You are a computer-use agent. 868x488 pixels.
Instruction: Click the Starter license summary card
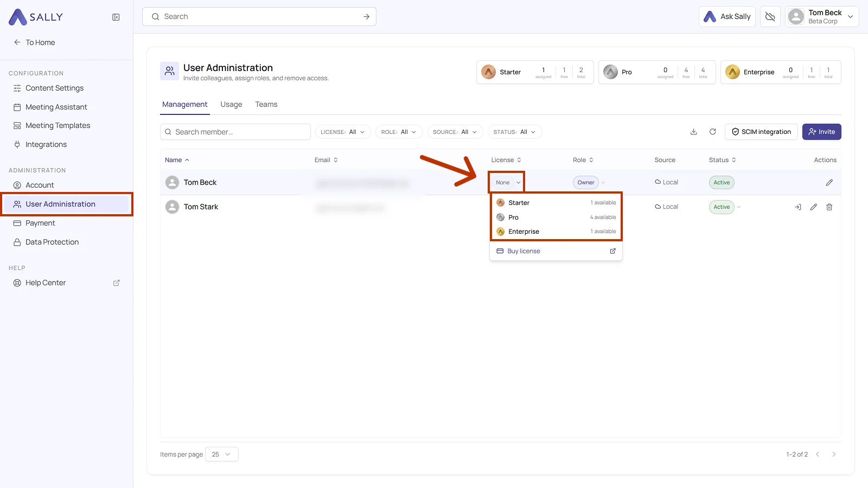click(x=535, y=72)
